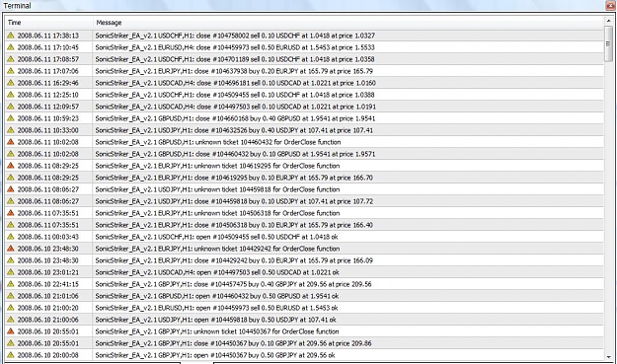Click the red error icon for unknown ticket 104459818
The height and width of the screenshot is (364, 617).
[11, 189]
